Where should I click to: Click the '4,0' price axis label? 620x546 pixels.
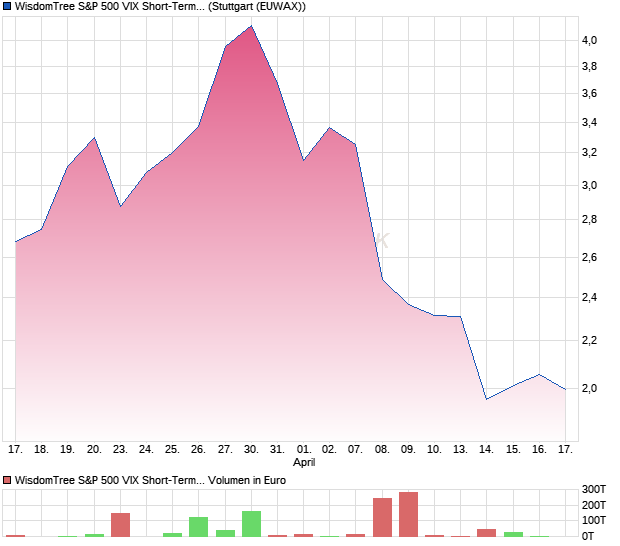click(x=589, y=40)
